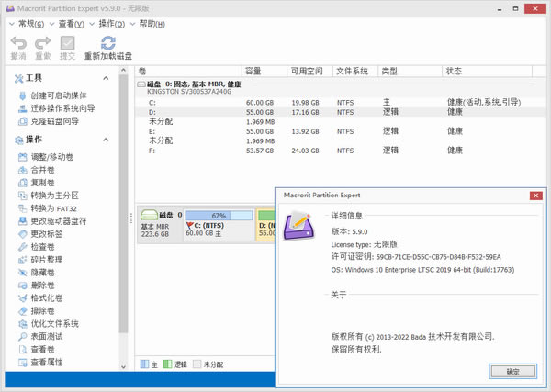Select the E: volume row
This screenshot has width=551, height=392.
tap(340, 131)
